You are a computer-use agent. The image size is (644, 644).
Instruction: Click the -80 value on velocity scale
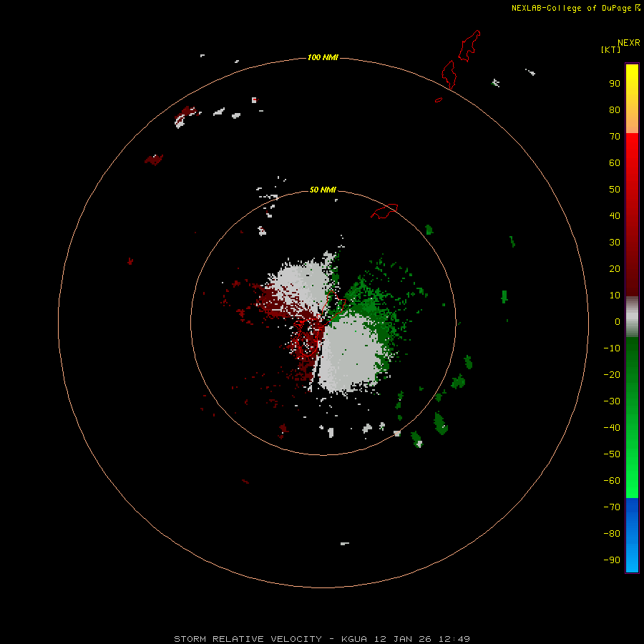pyautogui.click(x=612, y=534)
